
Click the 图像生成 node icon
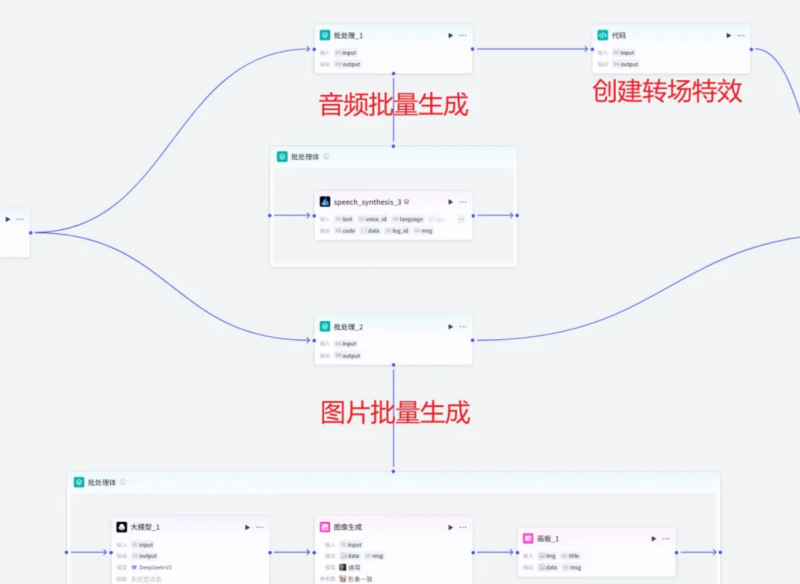pos(325,527)
